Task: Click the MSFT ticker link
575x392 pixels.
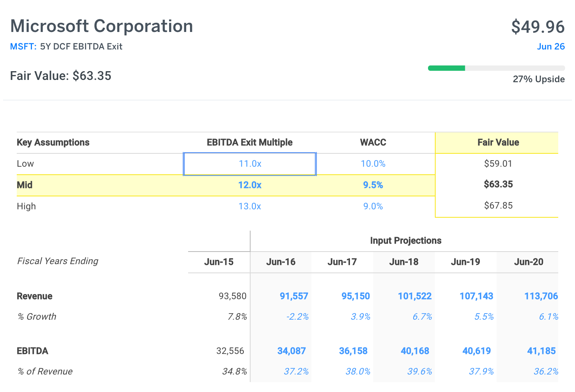Action: coord(23,46)
